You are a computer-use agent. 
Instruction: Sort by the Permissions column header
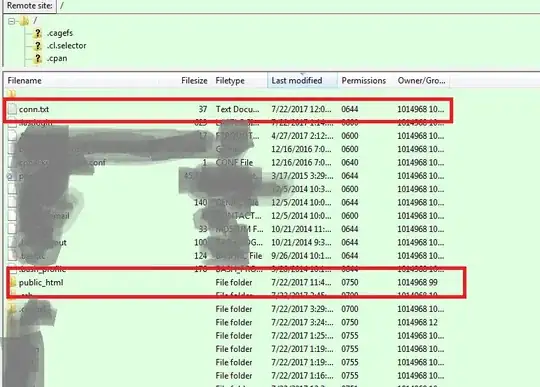(x=365, y=81)
